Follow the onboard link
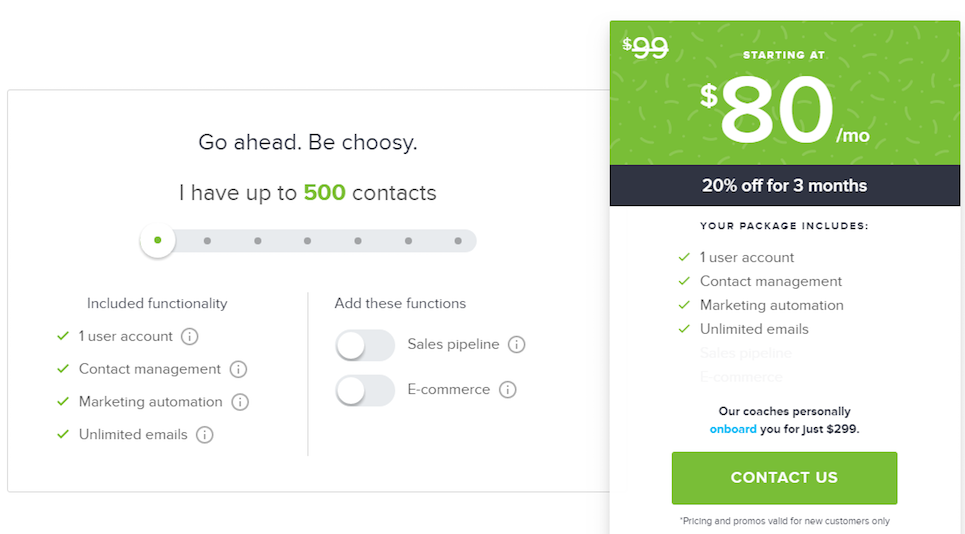The height and width of the screenshot is (534, 965). pyautogui.click(x=733, y=429)
